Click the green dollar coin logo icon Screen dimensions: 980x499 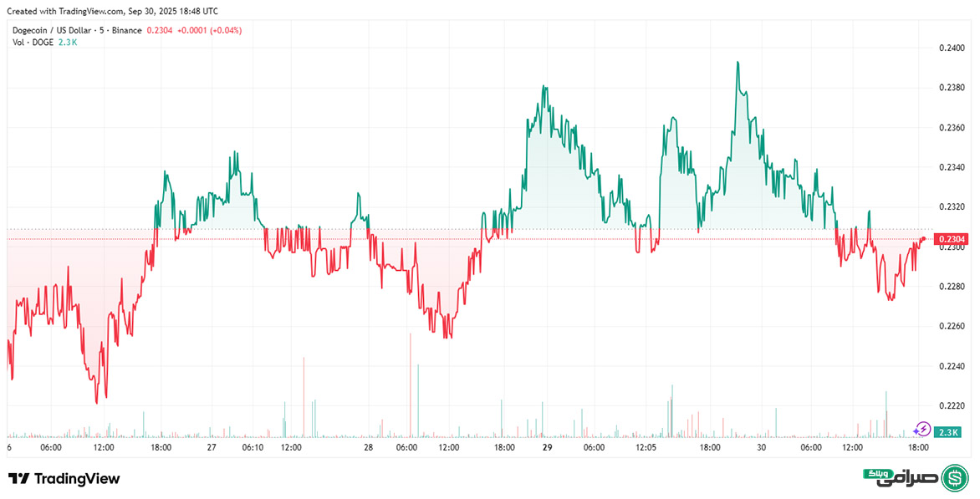tap(954, 478)
